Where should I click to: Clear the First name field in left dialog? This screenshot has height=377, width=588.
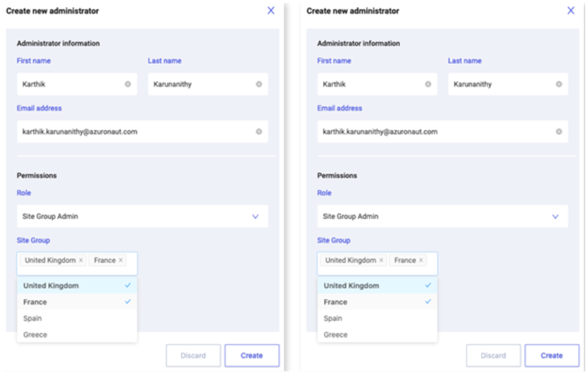click(x=128, y=84)
